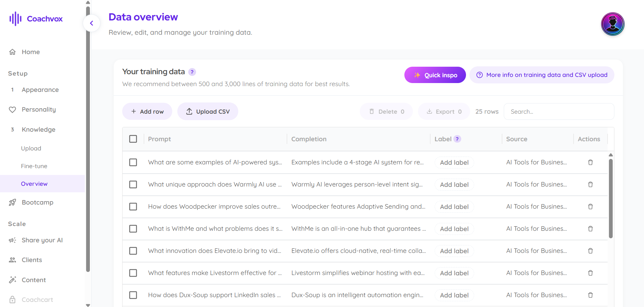The height and width of the screenshot is (307, 644).
Task: Click sidebar scrollbar down arrow
Action: pyautogui.click(x=88, y=305)
